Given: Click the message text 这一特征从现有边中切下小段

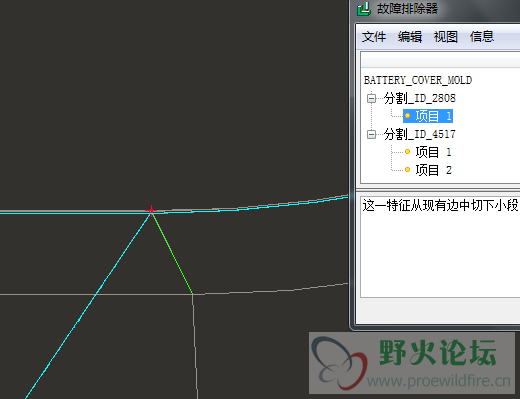Looking at the screenshot, I should point(440,205).
